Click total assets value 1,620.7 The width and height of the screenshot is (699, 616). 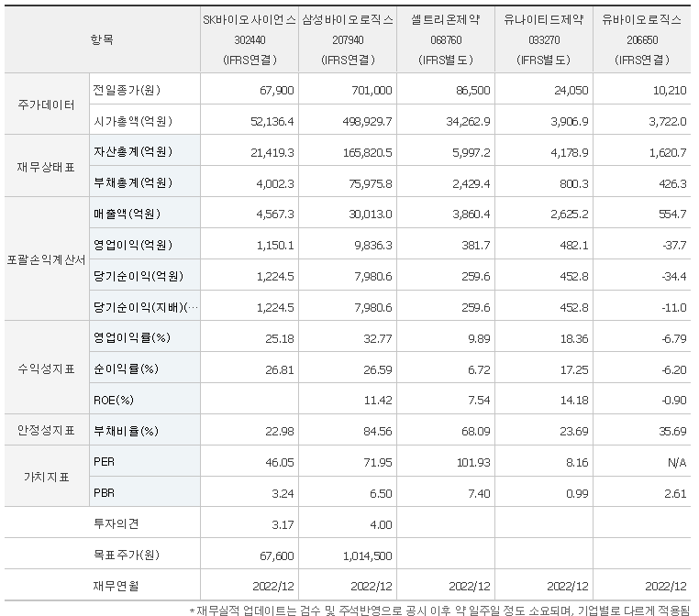[668, 153]
